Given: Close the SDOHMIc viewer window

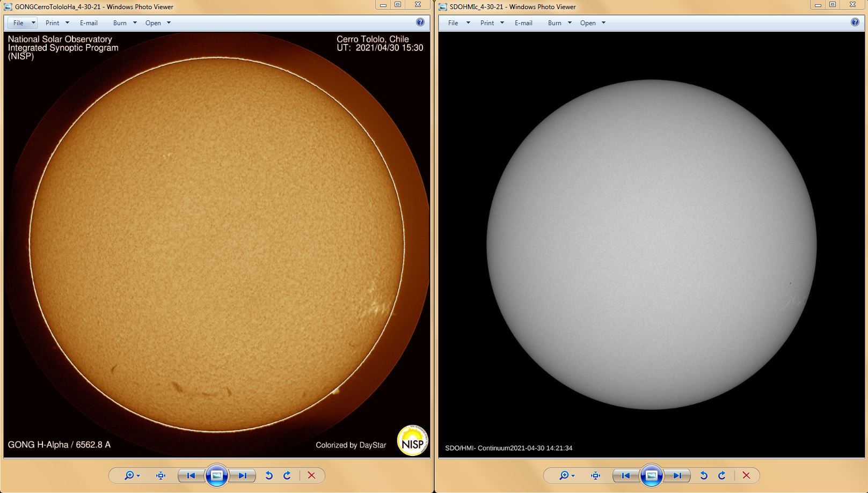Looking at the screenshot, I should pyautogui.click(x=852, y=5).
